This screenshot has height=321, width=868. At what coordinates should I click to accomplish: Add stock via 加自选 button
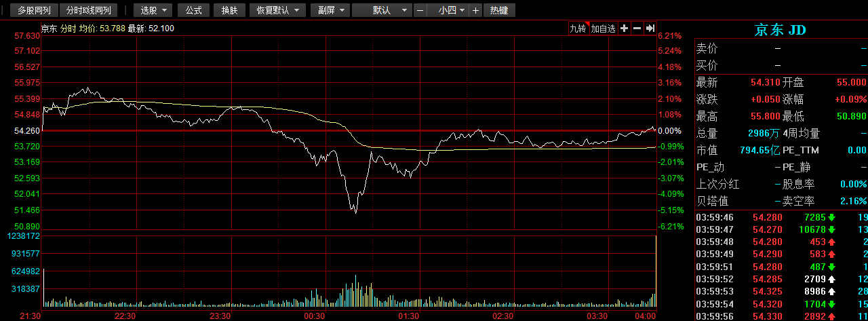coord(603,28)
